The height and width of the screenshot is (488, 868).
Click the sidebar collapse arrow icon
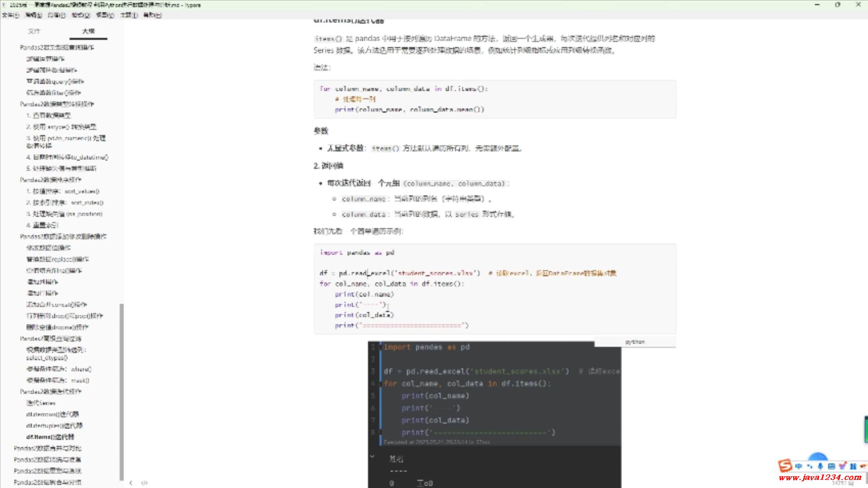tap(131, 483)
